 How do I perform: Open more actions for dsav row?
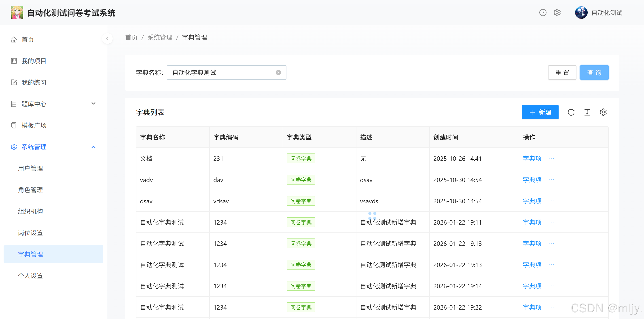552,201
